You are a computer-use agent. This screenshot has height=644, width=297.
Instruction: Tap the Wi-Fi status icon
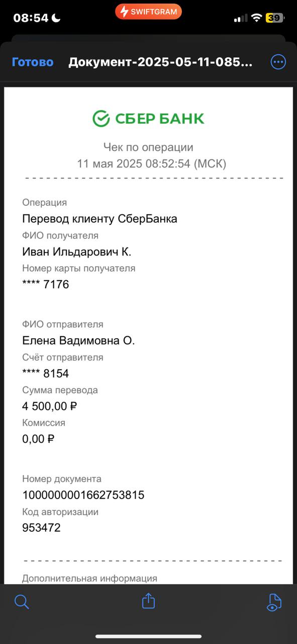pos(257,18)
